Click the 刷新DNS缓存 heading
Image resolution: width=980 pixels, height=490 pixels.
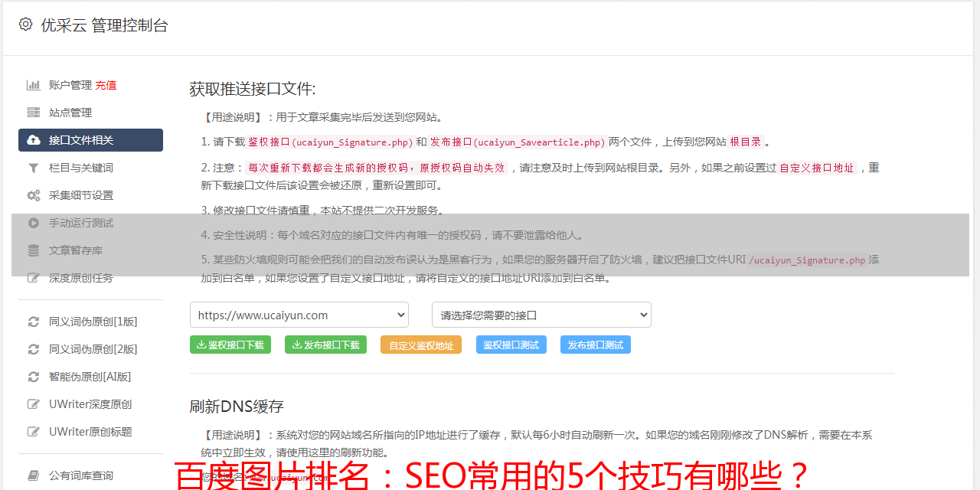coord(237,407)
